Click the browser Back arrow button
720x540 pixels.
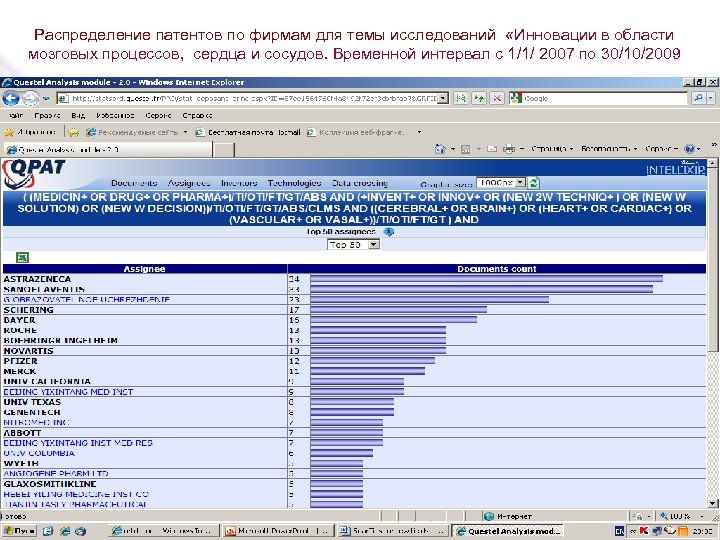pyautogui.click(x=11, y=98)
